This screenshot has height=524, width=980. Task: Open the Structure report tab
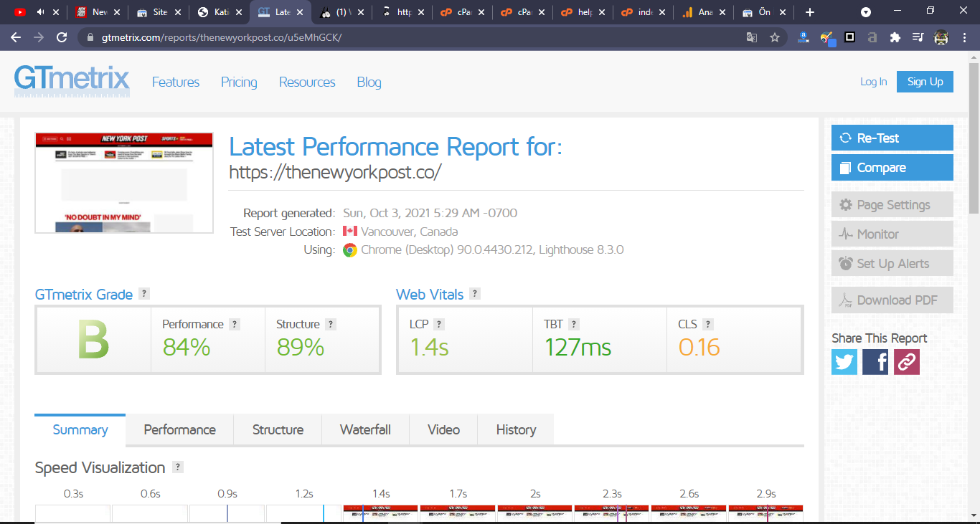point(278,430)
